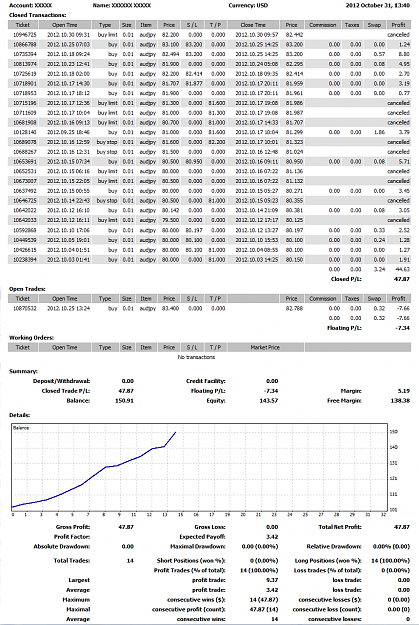Screen dimensions: 419x625
Task: Click open time '2012.10.16 12:59'
Action: (69, 142)
